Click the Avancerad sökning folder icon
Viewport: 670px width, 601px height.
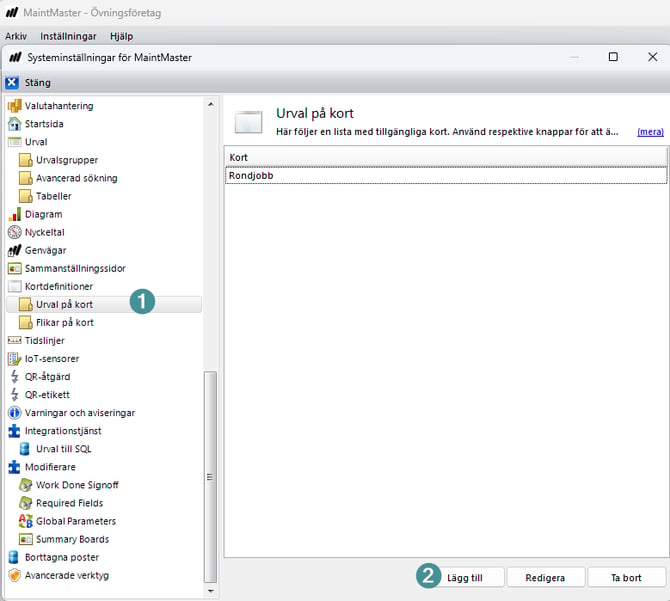click(x=26, y=178)
